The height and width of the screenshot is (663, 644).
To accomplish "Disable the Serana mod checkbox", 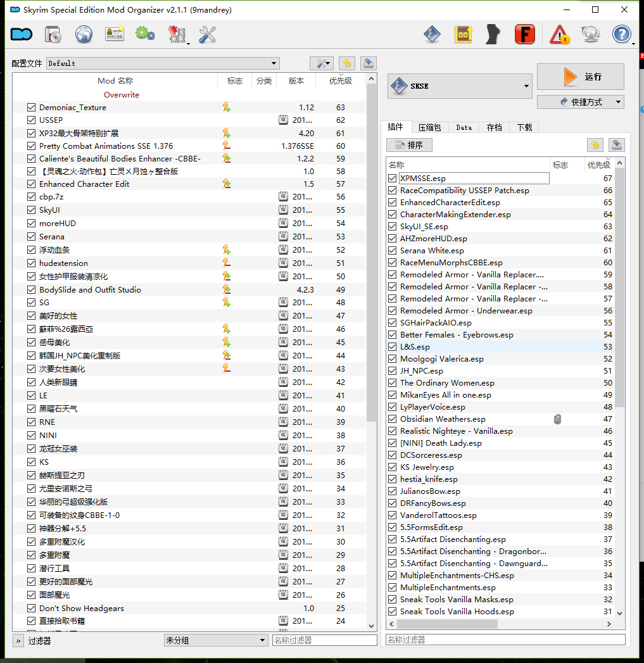I will pyautogui.click(x=31, y=236).
